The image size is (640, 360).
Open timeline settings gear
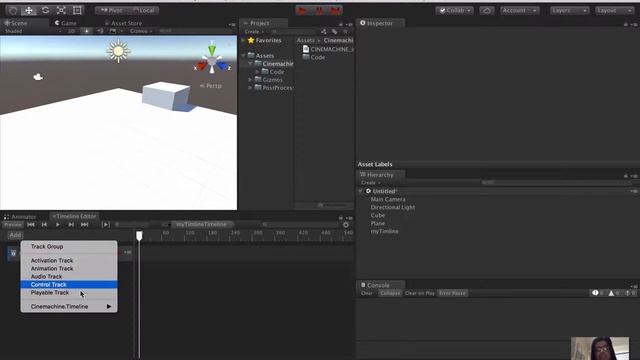[x=346, y=225]
